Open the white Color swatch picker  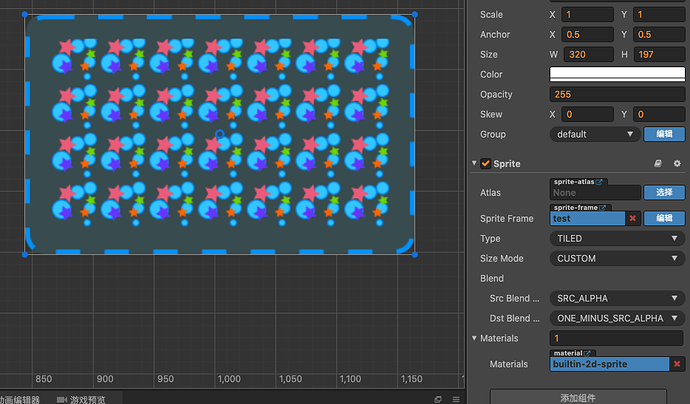click(x=617, y=74)
